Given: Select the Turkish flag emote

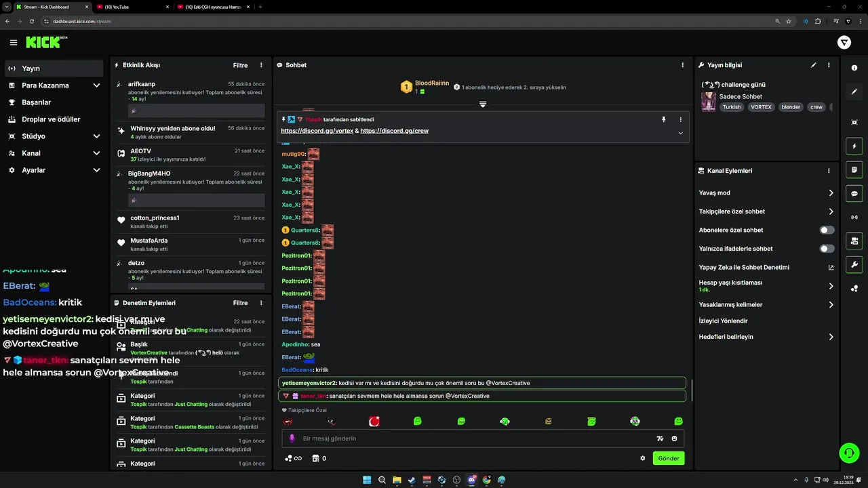Looking at the screenshot, I should pyautogui.click(x=374, y=422).
